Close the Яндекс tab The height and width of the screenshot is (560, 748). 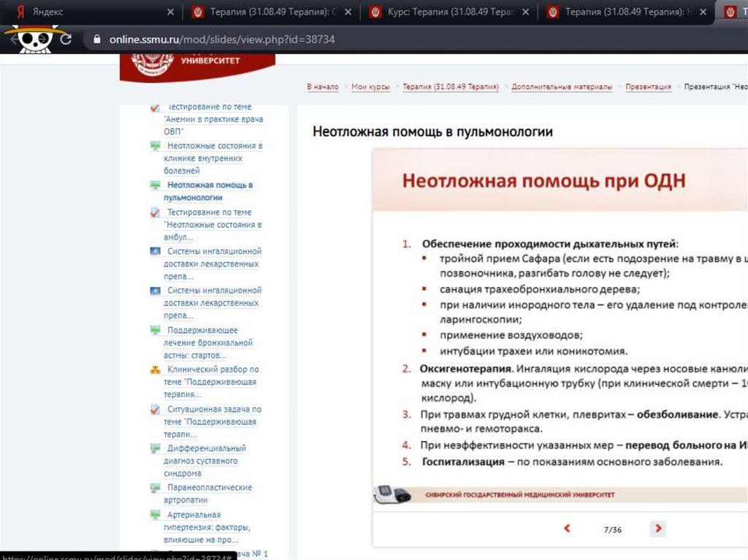(x=170, y=12)
